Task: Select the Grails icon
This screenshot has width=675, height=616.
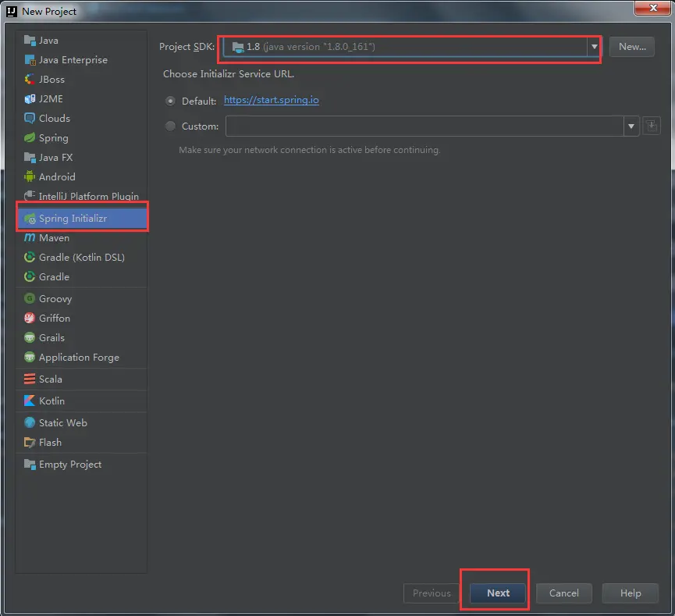Action: pyautogui.click(x=30, y=338)
